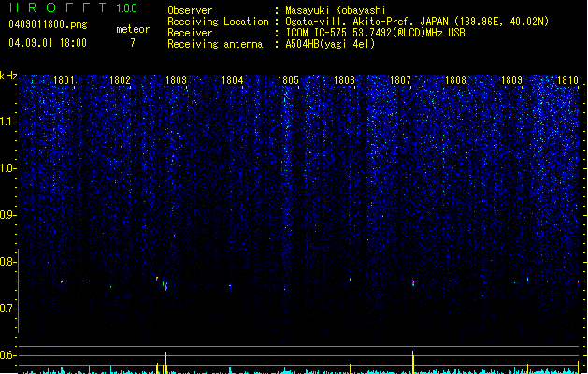Click the 1801 time axis marker
This screenshot has width=588, height=374.
64,80
